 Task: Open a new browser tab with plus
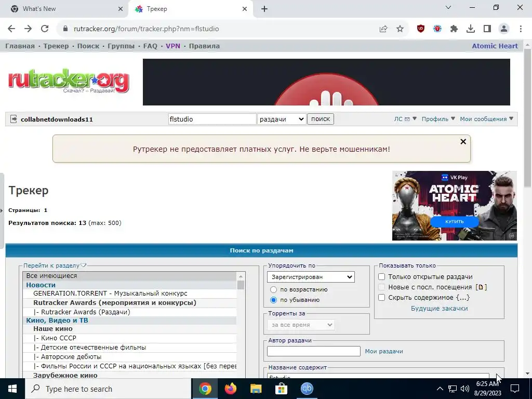tap(264, 9)
